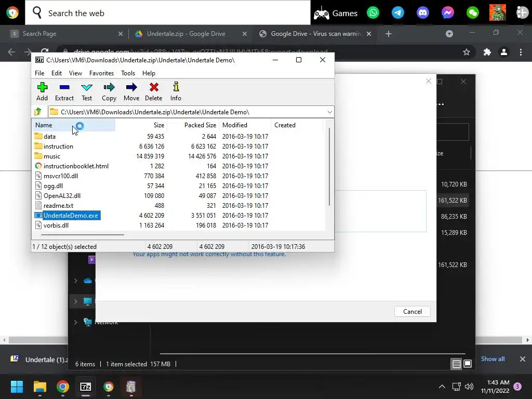Image resolution: width=532 pixels, height=399 pixels.
Task: Open File Explorer from the taskbar
Action: 39,387
